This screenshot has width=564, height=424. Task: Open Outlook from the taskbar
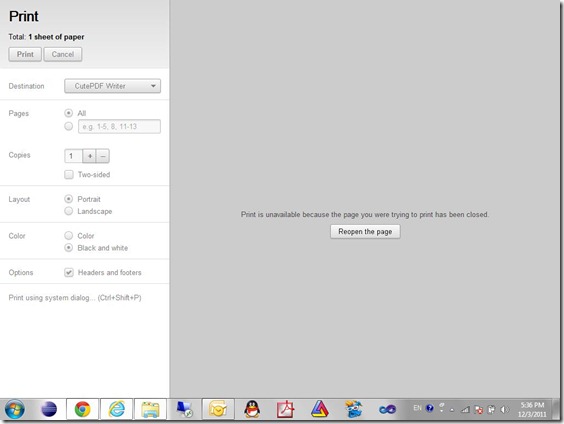tap(218, 409)
